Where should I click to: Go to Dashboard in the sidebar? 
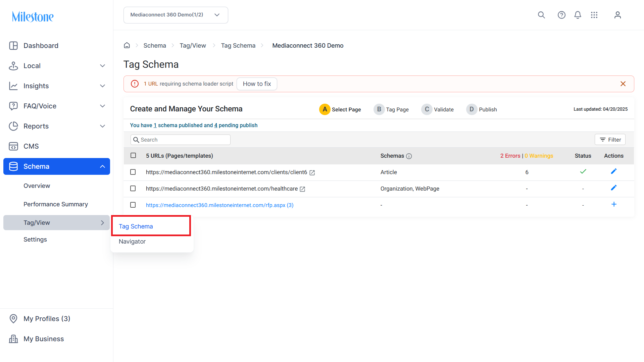pyautogui.click(x=41, y=46)
